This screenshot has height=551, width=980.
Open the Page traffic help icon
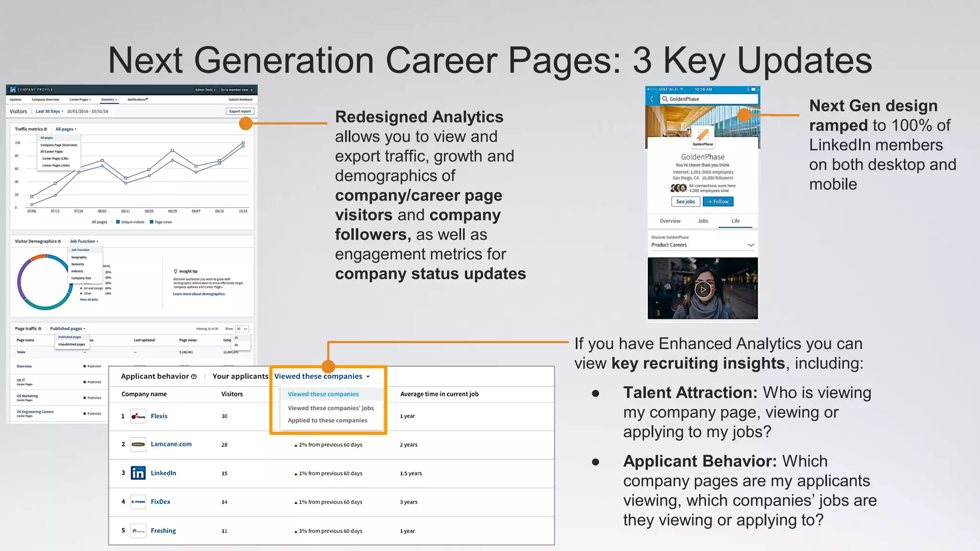tap(40, 329)
